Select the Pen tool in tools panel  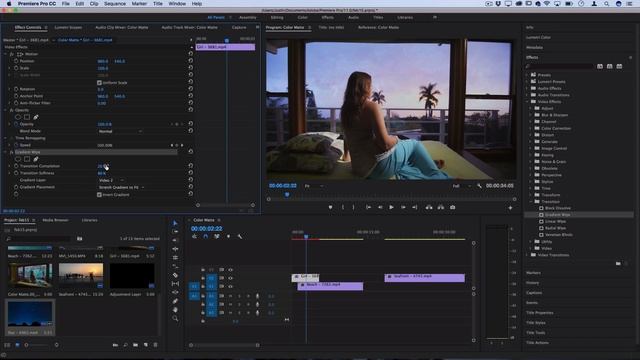[x=175, y=301]
